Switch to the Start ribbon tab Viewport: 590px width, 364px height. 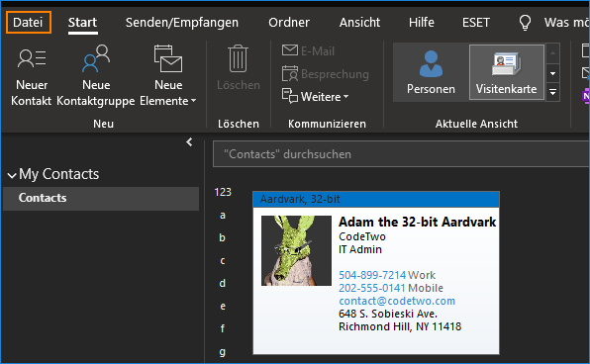(82, 23)
